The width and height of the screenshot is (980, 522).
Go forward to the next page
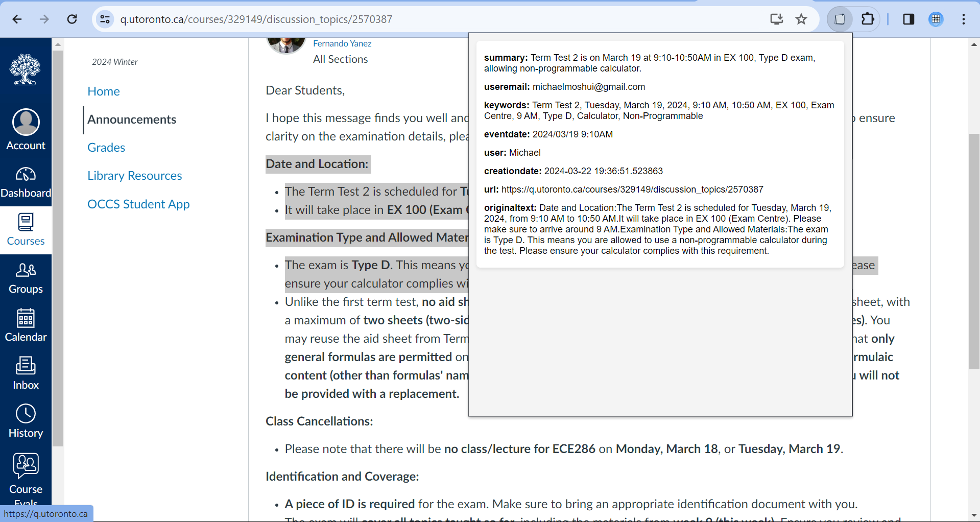[x=44, y=19]
